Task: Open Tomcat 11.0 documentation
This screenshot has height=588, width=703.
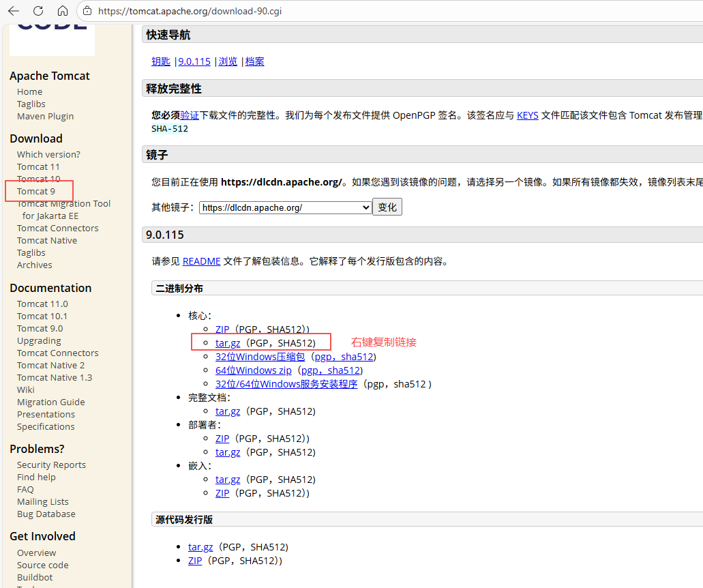Action: [x=42, y=304]
